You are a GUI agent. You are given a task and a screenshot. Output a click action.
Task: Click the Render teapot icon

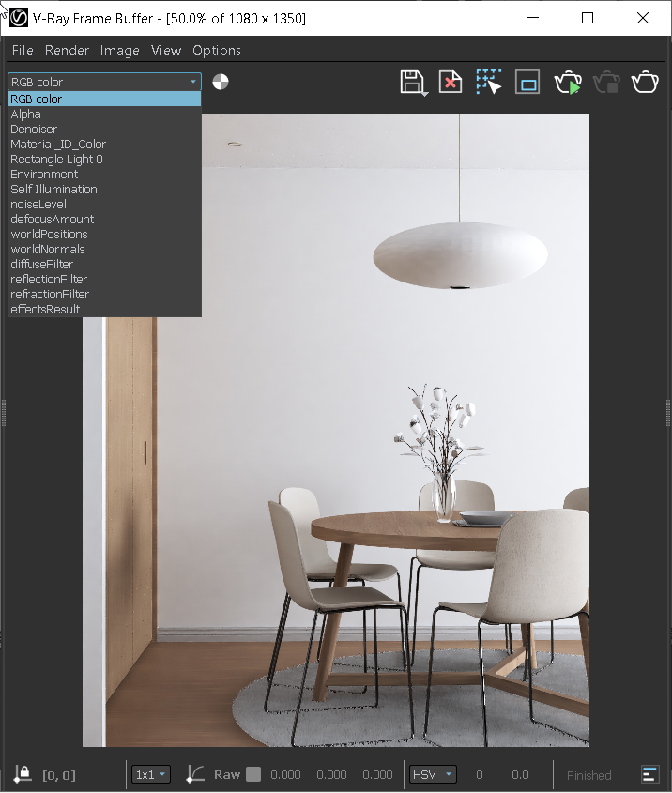coord(645,83)
